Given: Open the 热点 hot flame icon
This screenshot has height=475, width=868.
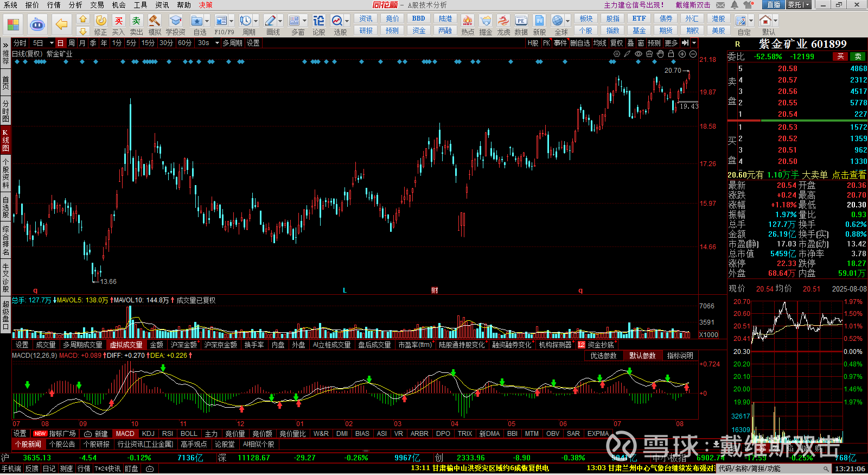Looking at the screenshot, I should click(x=467, y=21).
